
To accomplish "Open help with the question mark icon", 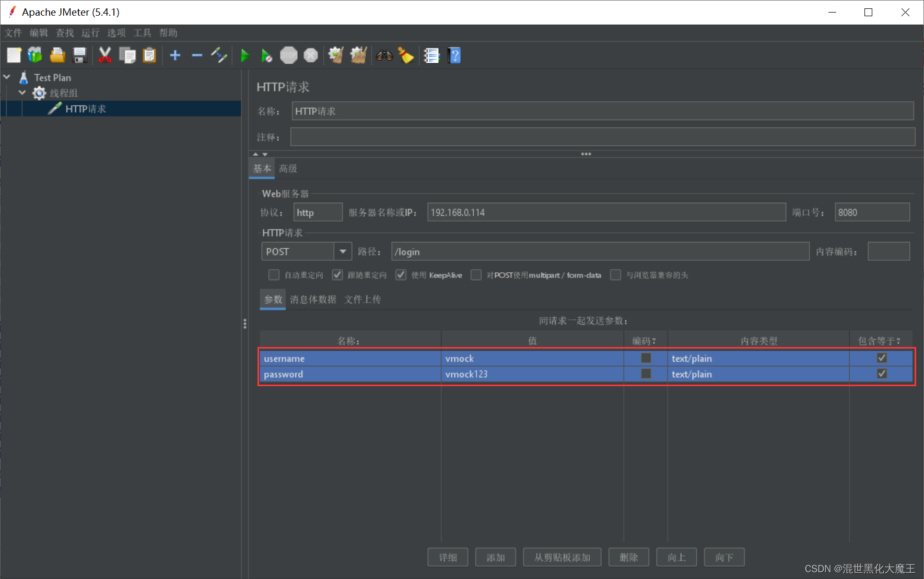I will pyautogui.click(x=454, y=55).
